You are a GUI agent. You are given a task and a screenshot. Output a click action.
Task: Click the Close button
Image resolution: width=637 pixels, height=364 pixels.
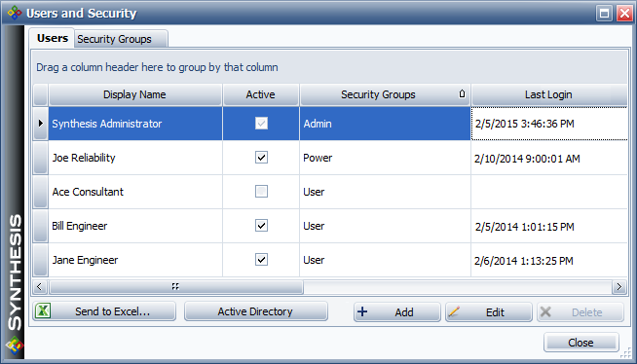(x=581, y=343)
